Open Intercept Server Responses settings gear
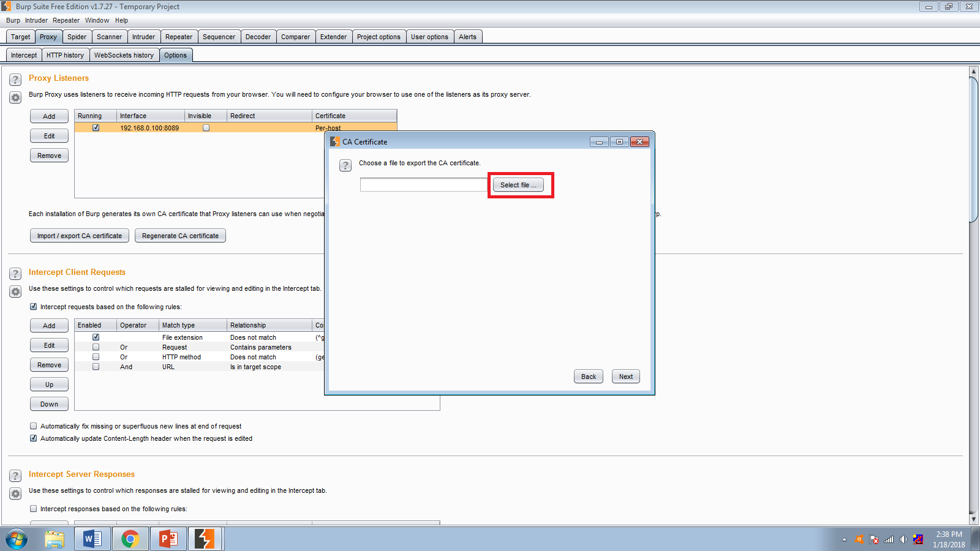The width and height of the screenshot is (980, 551). (15, 493)
